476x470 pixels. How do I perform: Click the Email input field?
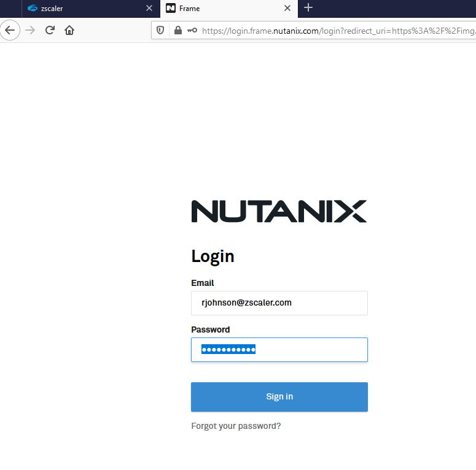coord(279,302)
